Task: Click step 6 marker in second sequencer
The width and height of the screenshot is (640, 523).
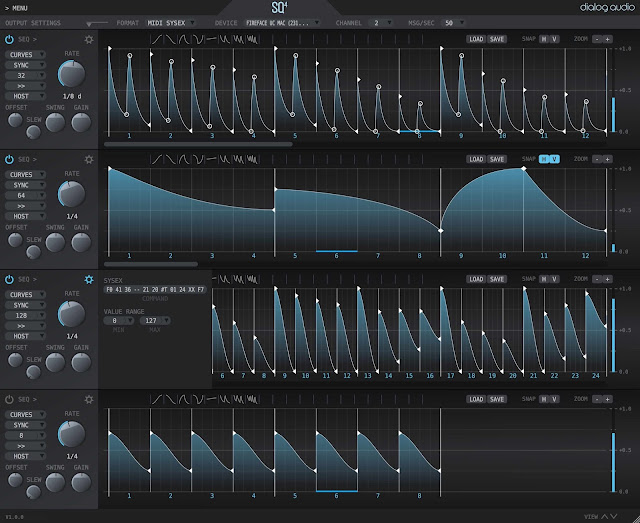Action: tap(336, 256)
